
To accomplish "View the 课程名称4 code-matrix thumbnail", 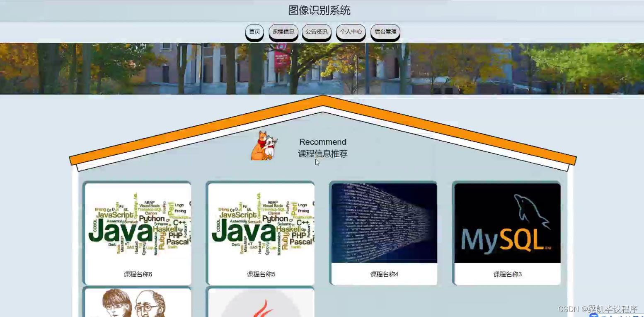I will click(x=383, y=223).
